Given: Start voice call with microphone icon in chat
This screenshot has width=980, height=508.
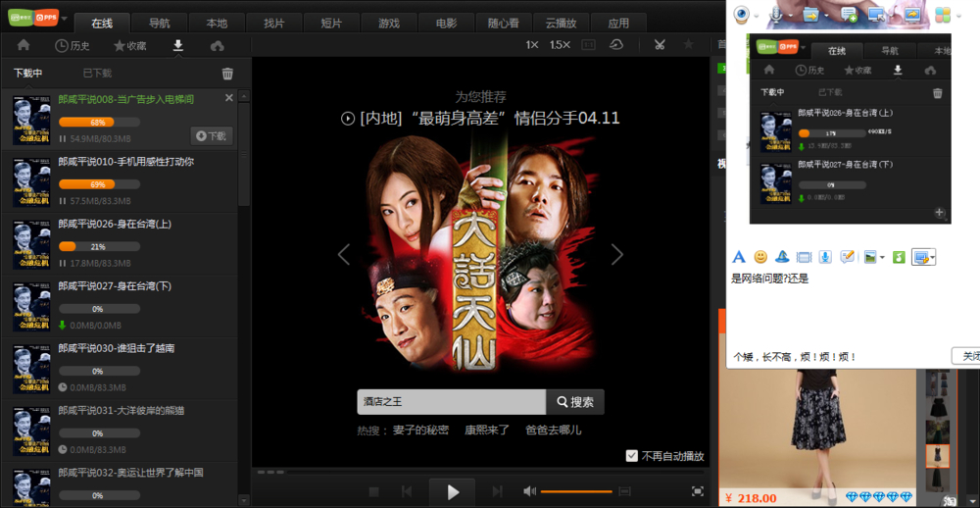Looking at the screenshot, I should [x=775, y=14].
